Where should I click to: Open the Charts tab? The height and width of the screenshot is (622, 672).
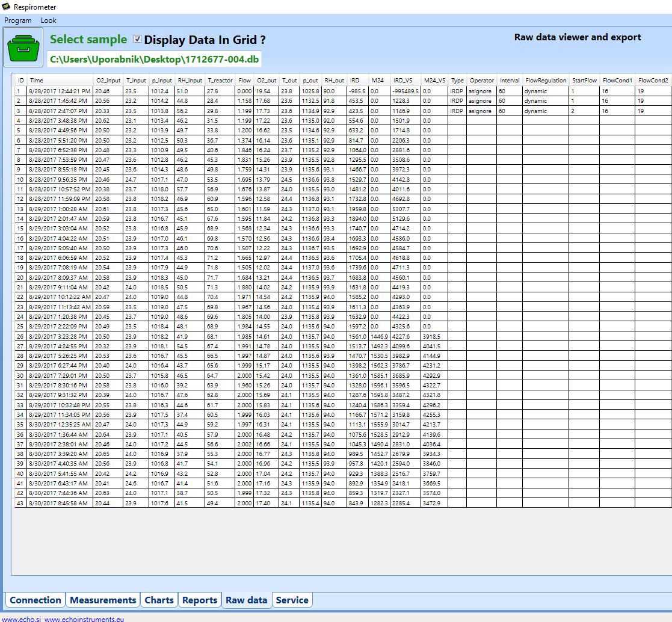click(x=159, y=600)
